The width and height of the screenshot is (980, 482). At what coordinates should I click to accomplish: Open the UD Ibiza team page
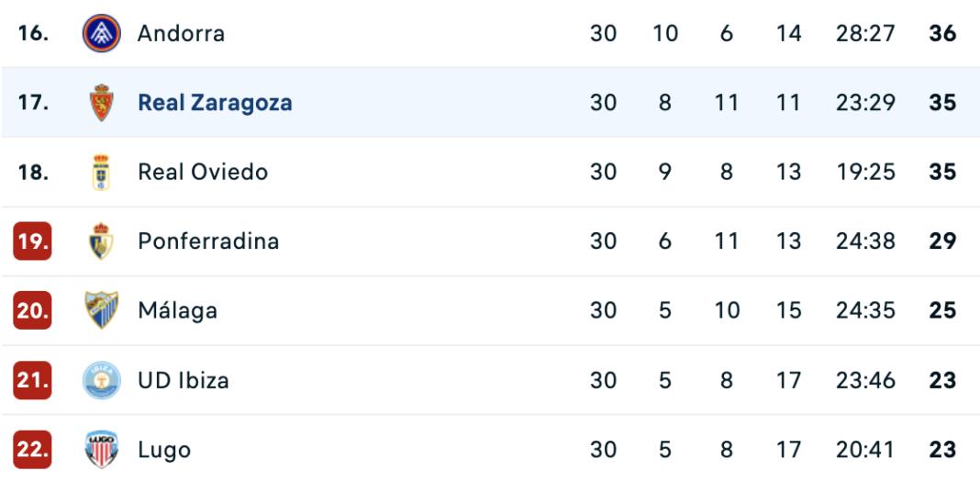184,380
